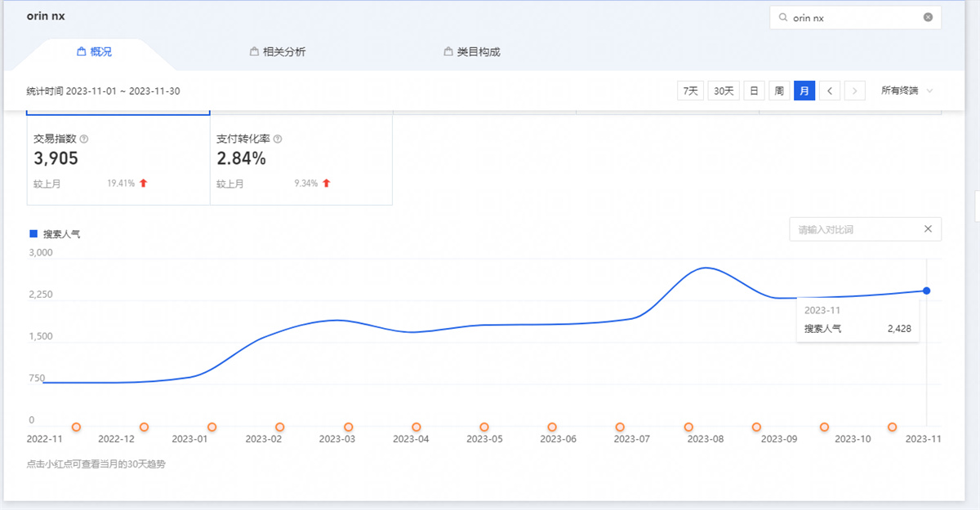Image resolution: width=980 pixels, height=510 pixels.
Task: Click the orin nx search input
Action: point(855,17)
